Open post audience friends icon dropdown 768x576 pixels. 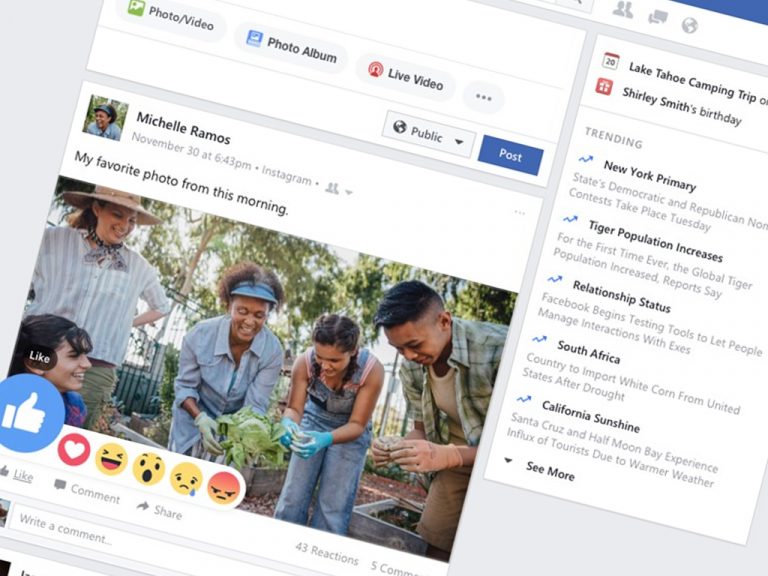click(x=338, y=189)
